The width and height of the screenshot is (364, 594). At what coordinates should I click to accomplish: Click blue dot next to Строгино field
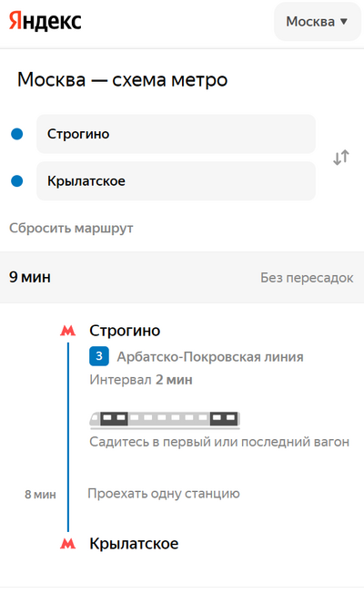tap(17, 134)
